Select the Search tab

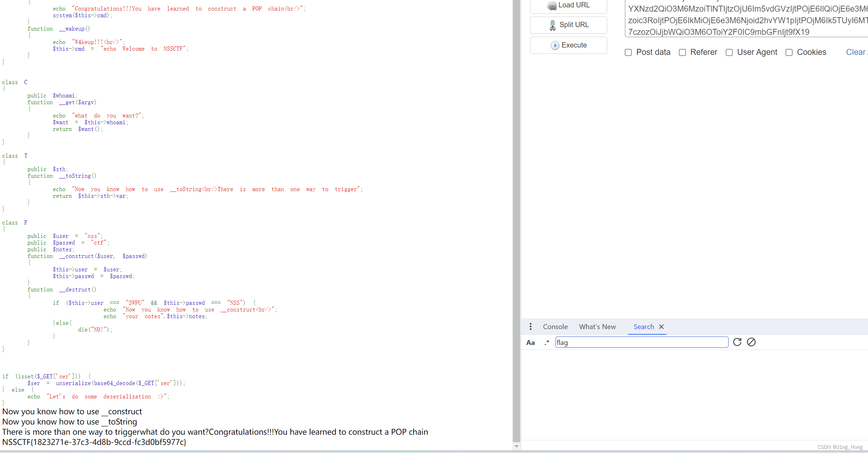pyautogui.click(x=644, y=327)
